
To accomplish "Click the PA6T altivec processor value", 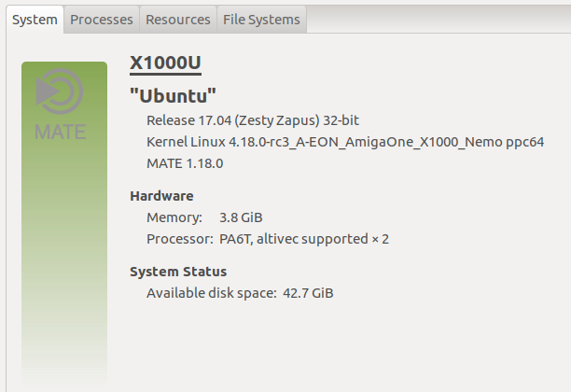I will click(x=303, y=239).
